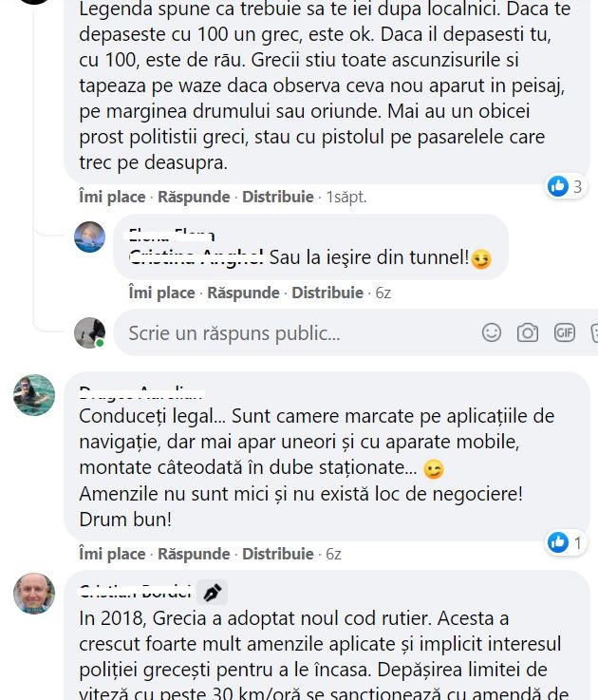Screen dimensions: 598x700
Task: Click Răspunde under 'Drum bun!' comment
Action: coord(194,554)
